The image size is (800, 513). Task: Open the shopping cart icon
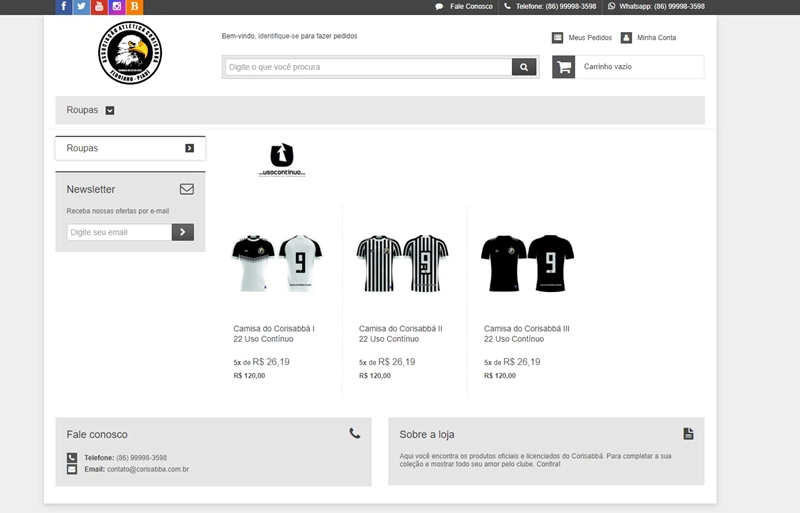[x=564, y=67]
